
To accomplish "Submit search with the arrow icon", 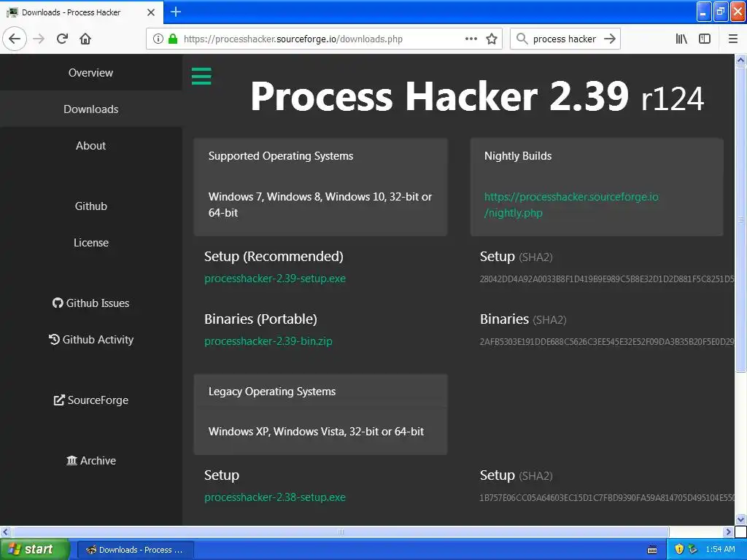I will pyautogui.click(x=610, y=39).
